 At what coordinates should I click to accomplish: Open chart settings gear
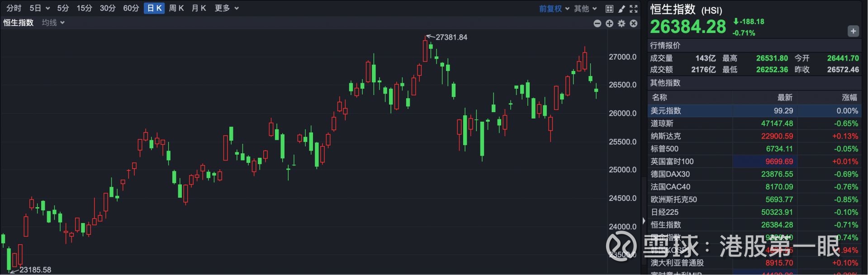621,24
